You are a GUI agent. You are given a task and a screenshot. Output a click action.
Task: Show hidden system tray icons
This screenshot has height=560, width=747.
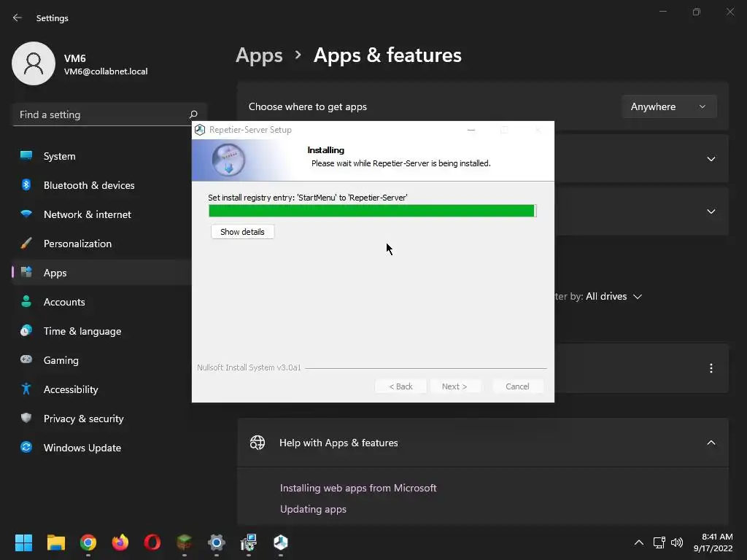[639, 542]
